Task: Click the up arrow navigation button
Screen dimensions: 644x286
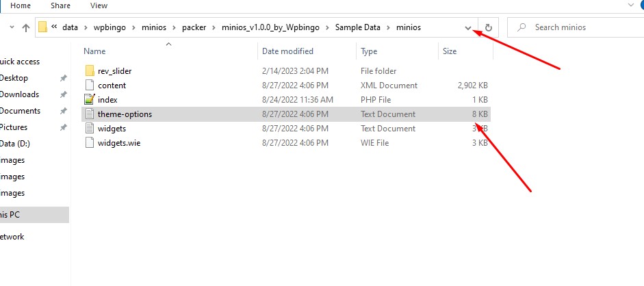Action: 26,28
